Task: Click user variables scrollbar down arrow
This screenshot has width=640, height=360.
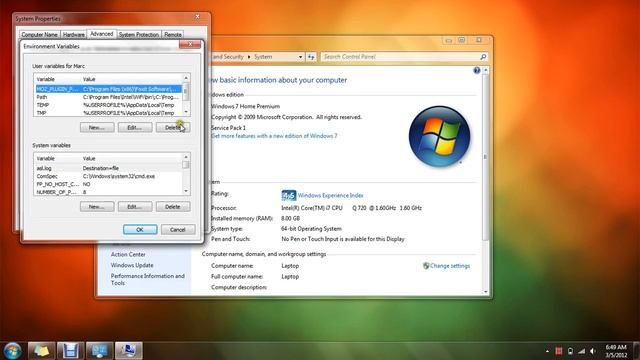Action: point(186,112)
